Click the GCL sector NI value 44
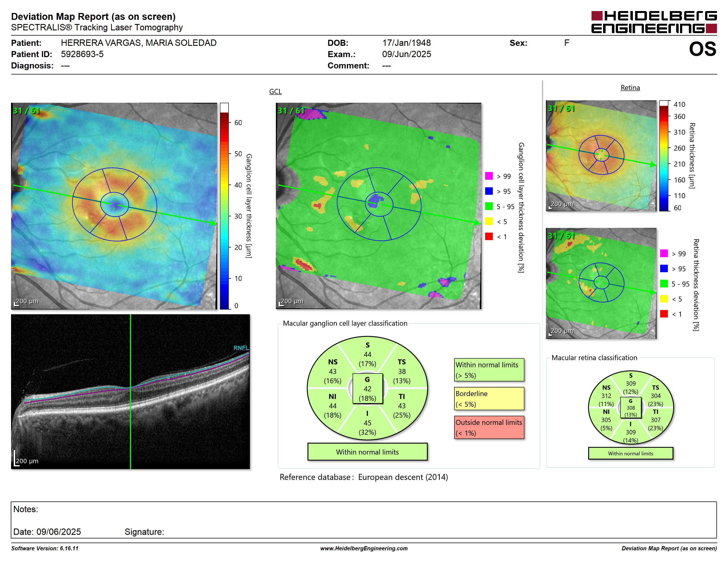Viewport: 728px width, 563px height. tap(333, 406)
